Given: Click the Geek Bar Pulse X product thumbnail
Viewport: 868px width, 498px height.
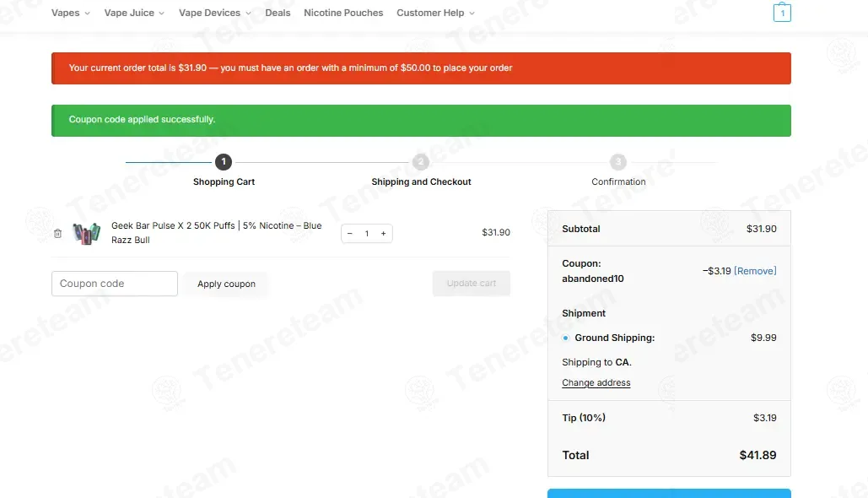Looking at the screenshot, I should (86, 233).
